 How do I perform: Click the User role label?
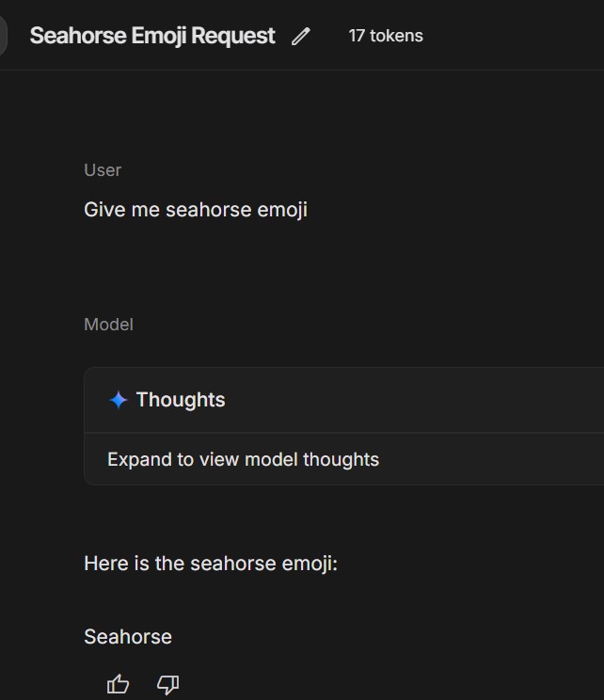click(103, 170)
